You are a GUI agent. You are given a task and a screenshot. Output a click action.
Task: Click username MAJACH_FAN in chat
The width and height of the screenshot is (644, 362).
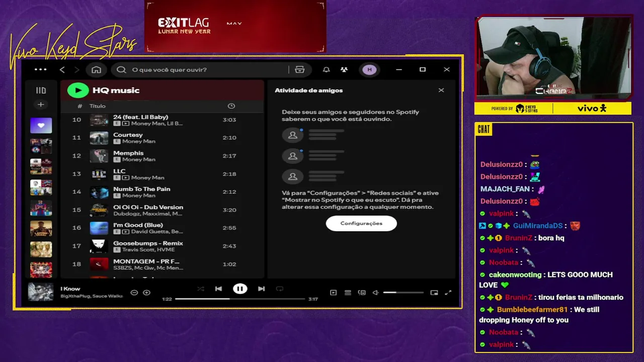click(x=505, y=189)
